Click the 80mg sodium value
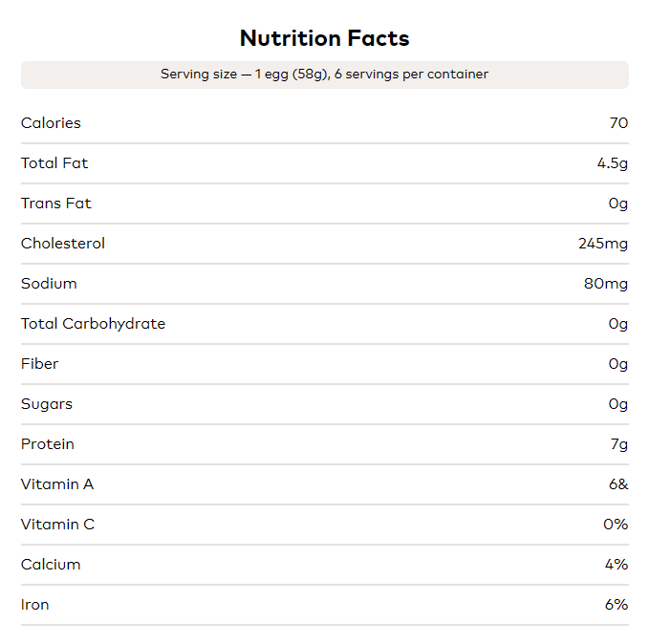Screen dimensions: 649x644 point(606,284)
